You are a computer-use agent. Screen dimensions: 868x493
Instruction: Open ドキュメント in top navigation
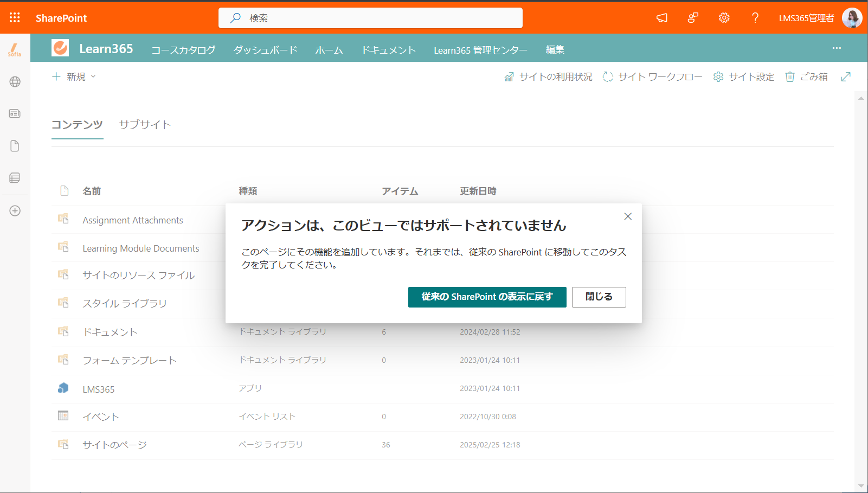389,50
